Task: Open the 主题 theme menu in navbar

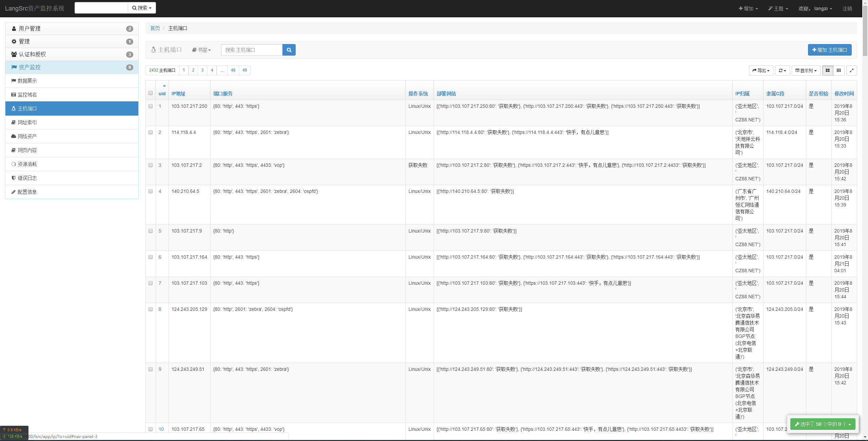Action: [778, 8]
